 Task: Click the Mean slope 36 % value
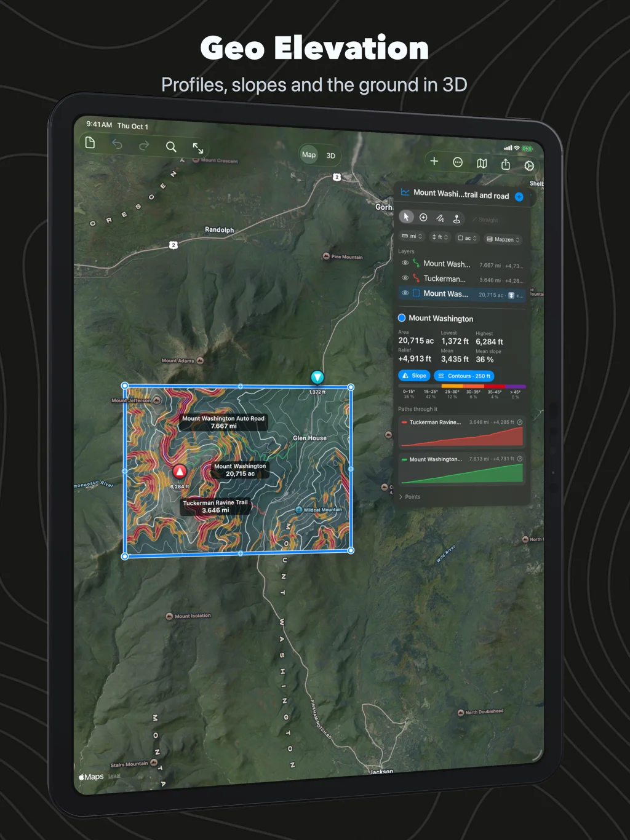tap(485, 360)
